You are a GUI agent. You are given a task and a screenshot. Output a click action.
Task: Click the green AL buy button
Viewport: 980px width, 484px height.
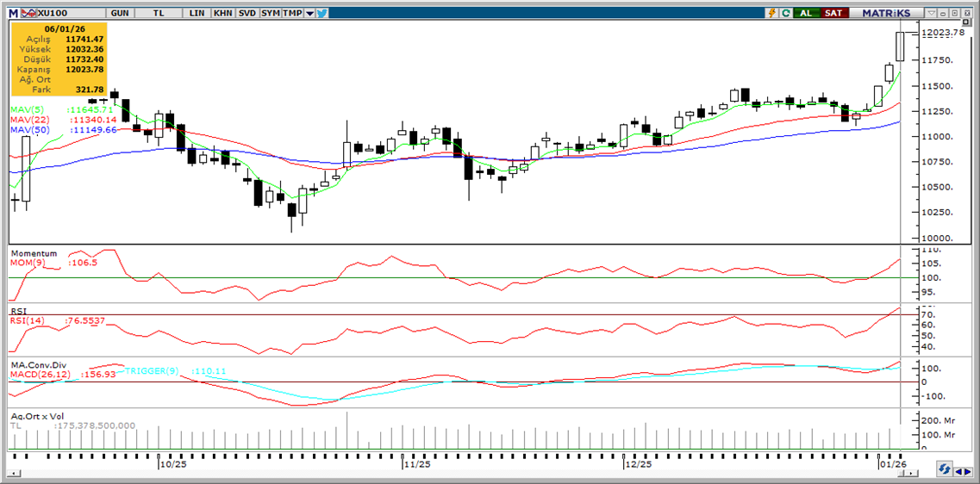[806, 13]
